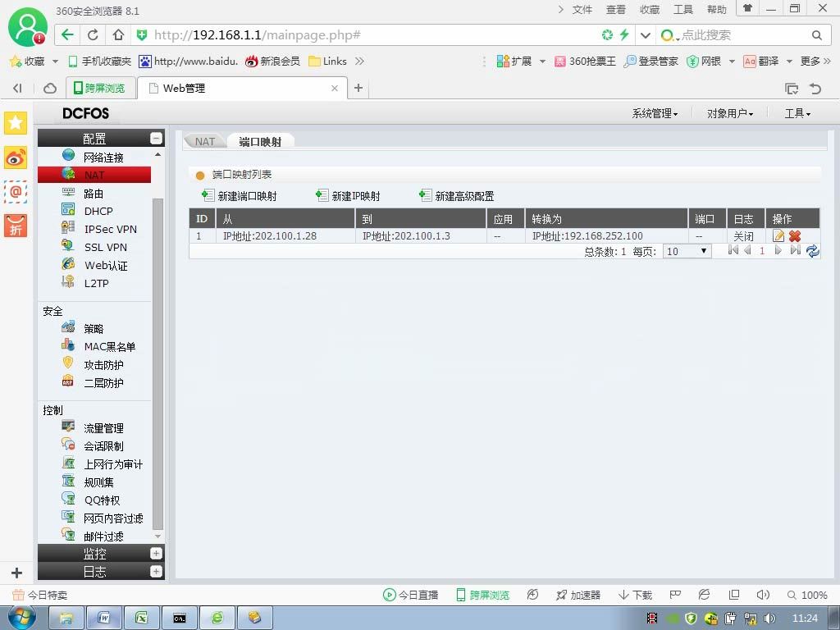Open L2TP icon
Screen dimensions: 840x630
[x=69, y=281]
